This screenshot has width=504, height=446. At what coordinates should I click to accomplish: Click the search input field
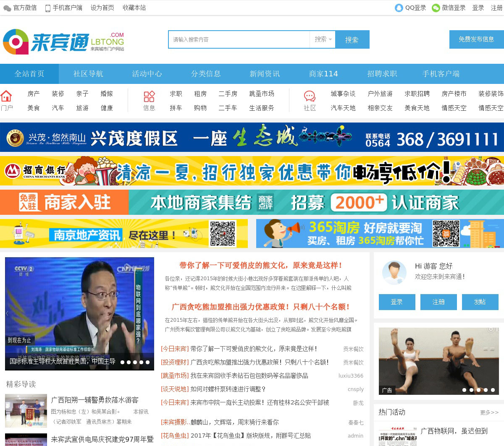click(x=239, y=39)
